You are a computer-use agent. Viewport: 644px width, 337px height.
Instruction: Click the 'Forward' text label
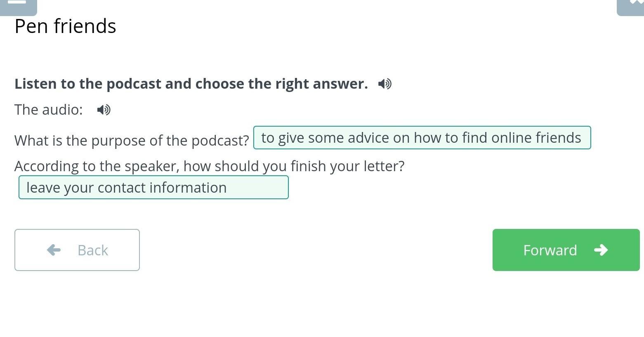click(550, 250)
